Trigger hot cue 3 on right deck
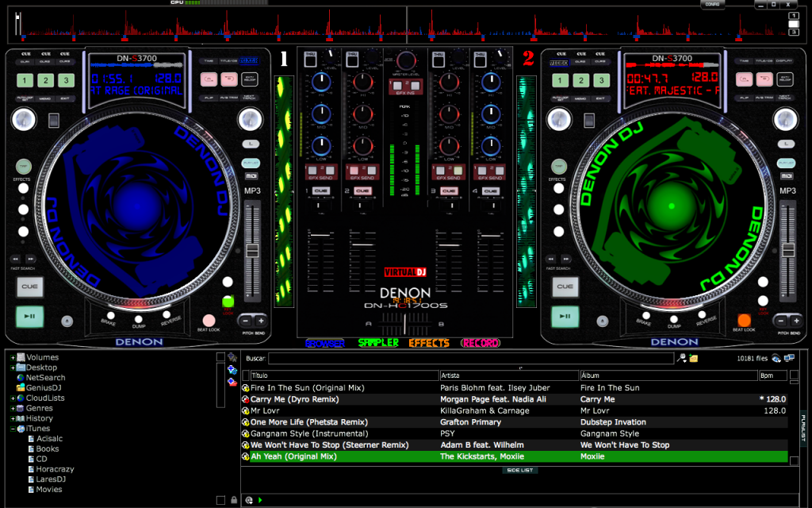 click(601, 80)
